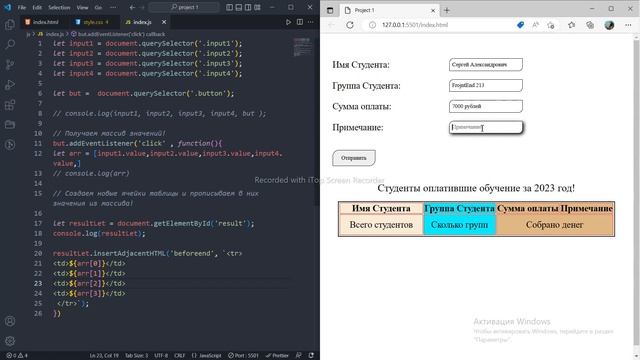The width and height of the screenshot is (640, 360).
Task: Open Customize Layout in title bar
Action: click(x=257, y=7)
